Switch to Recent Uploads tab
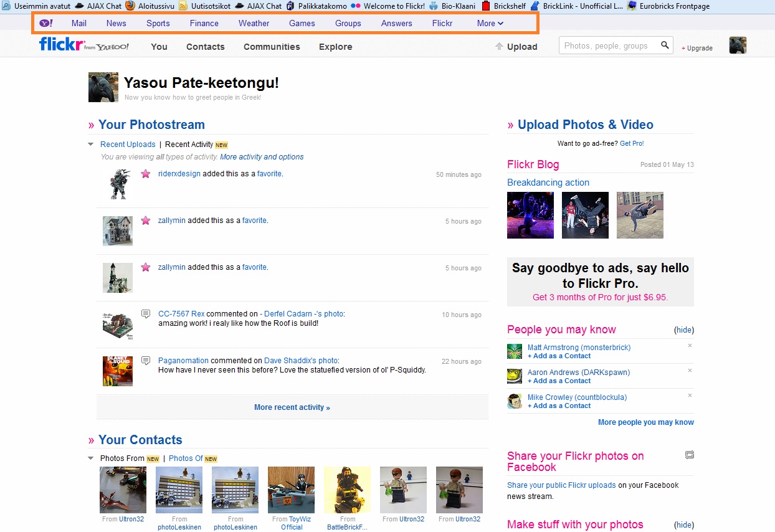 click(128, 145)
